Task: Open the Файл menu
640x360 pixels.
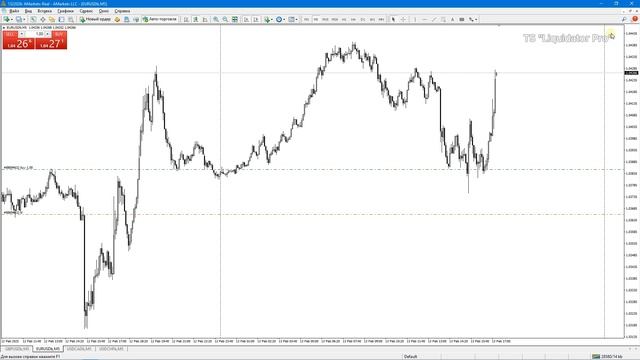Action: tap(14, 11)
